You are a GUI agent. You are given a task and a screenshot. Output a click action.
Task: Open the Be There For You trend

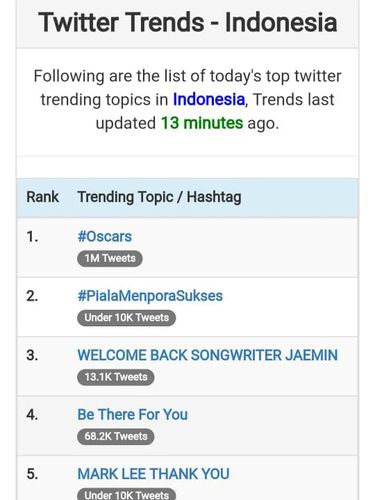click(x=132, y=415)
